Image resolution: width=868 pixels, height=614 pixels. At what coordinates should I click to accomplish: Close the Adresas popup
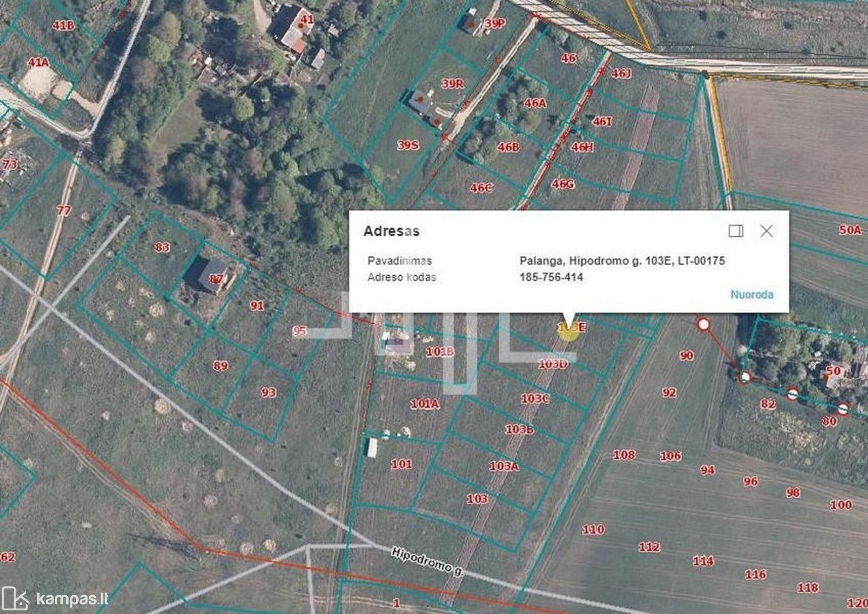point(766,231)
